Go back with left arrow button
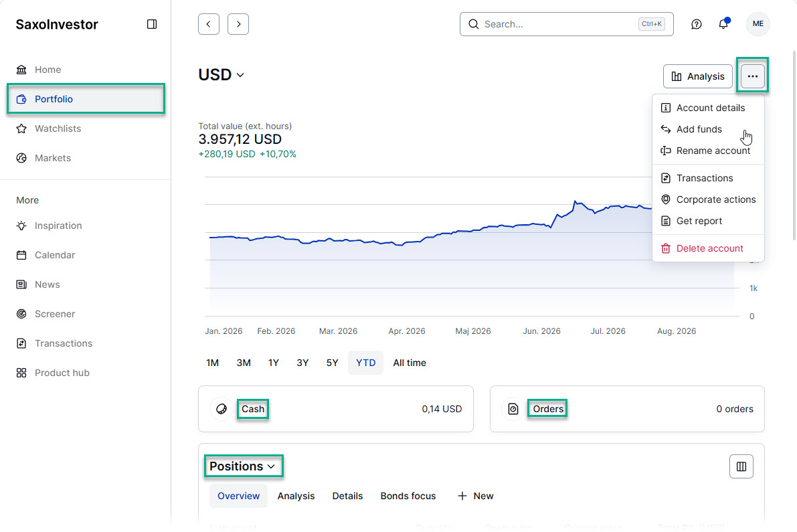 (208, 24)
